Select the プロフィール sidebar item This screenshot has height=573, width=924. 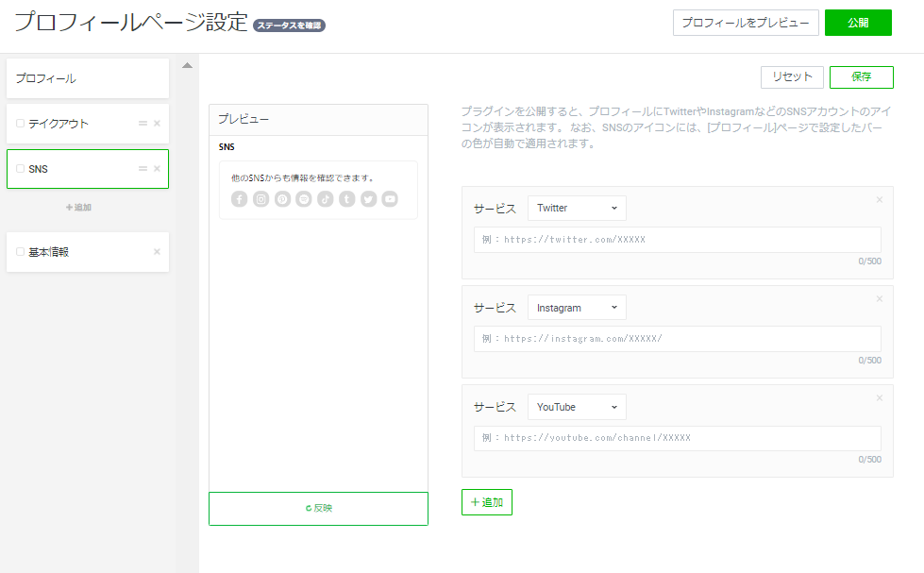click(88, 78)
